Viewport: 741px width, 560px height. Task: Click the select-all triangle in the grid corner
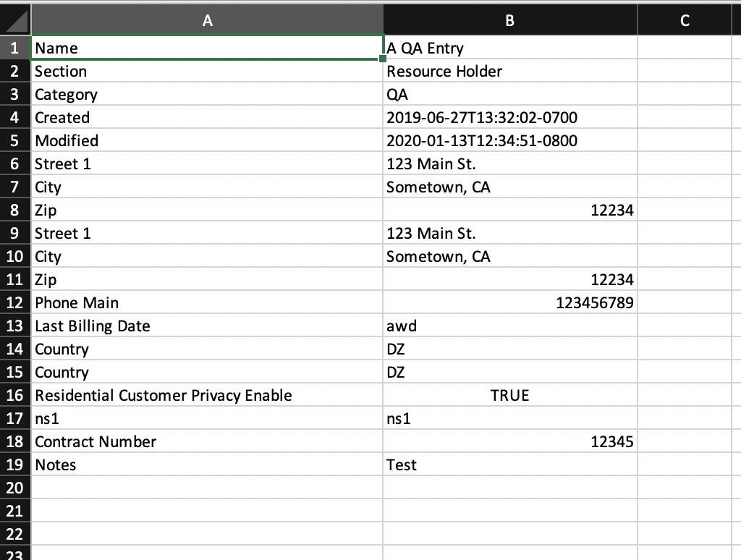click(16, 20)
